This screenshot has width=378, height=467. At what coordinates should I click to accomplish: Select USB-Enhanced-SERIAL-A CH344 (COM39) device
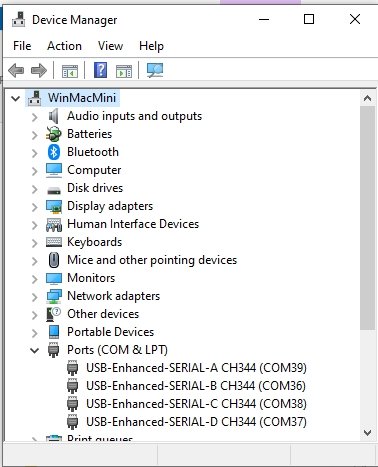click(x=196, y=368)
